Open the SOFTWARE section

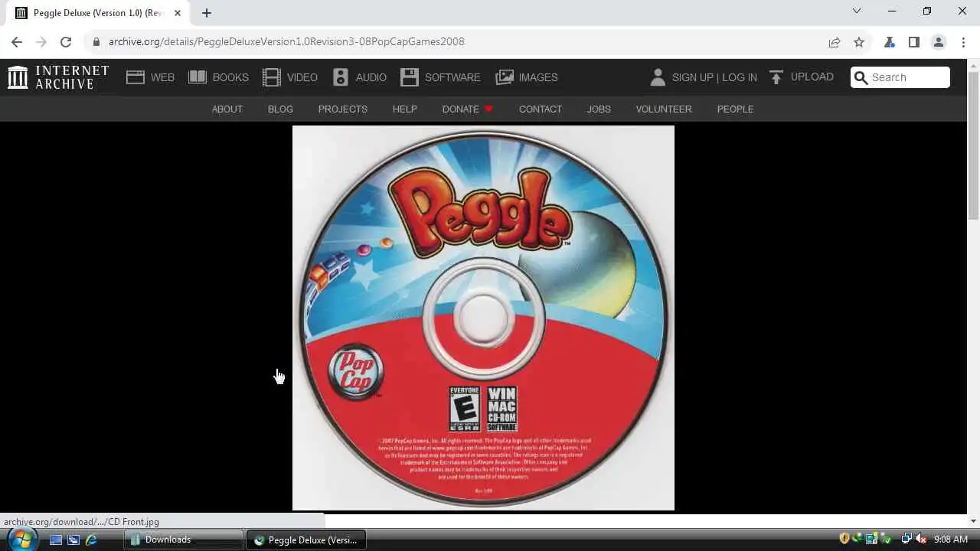point(440,77)
